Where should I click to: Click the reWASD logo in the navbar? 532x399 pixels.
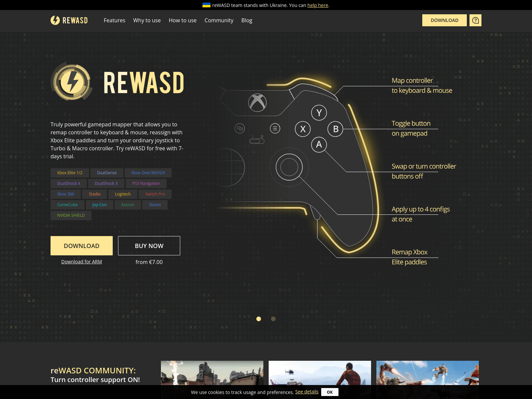[69, 20]
